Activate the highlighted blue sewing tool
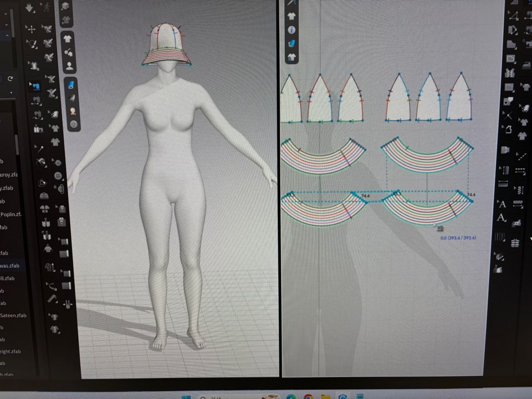 [x=35, y=86]
